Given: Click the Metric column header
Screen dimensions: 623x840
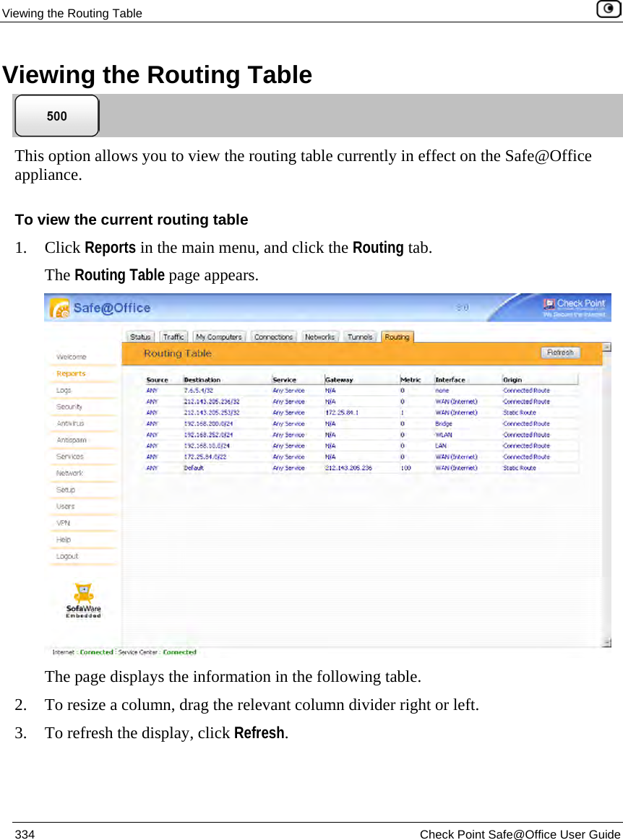Looking at the screenshot, I should pyautogui.click(x=411, y=379).
